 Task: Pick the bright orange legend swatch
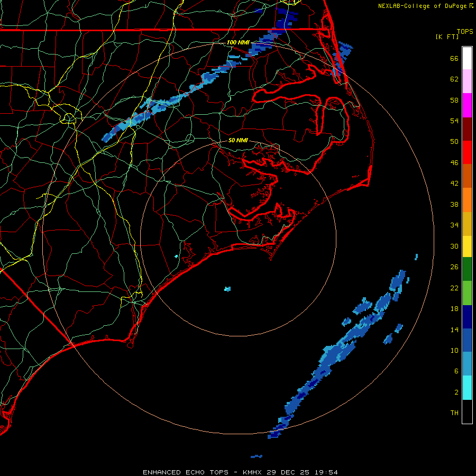pos(467,200)
